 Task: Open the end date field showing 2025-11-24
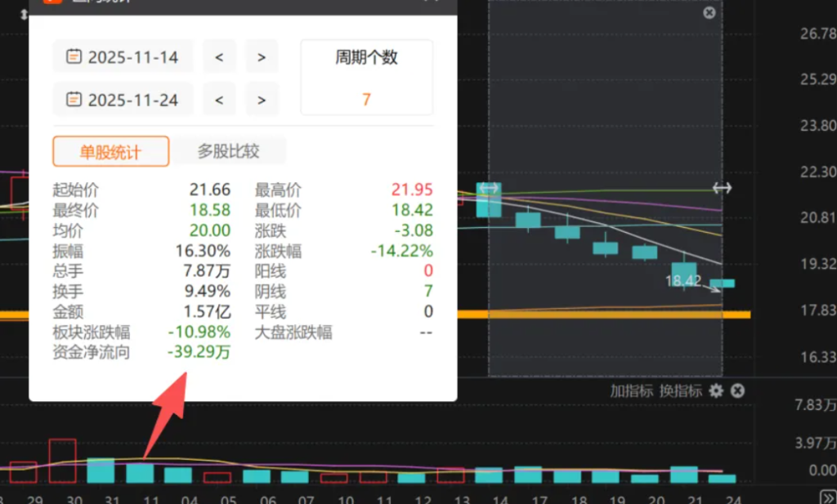[x=132, y=99]
